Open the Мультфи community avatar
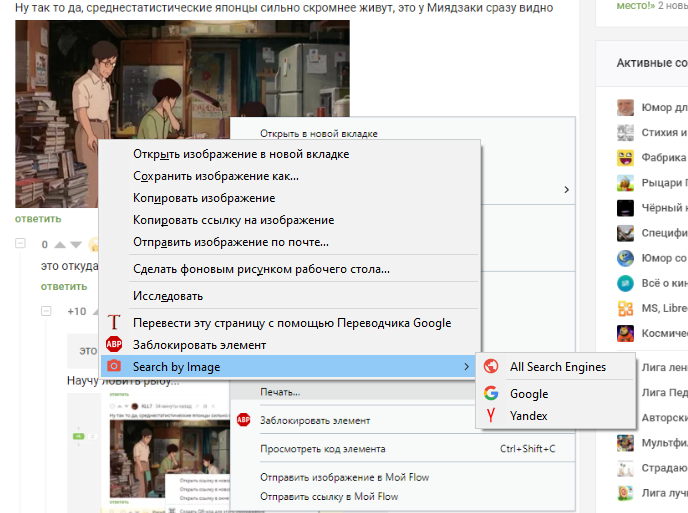The image size is (688, 513). point(625,443)
